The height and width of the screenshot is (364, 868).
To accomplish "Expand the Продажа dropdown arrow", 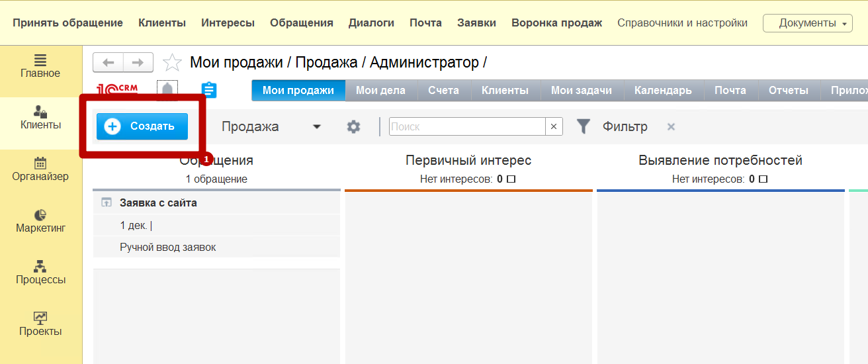I will click(317, 127).
